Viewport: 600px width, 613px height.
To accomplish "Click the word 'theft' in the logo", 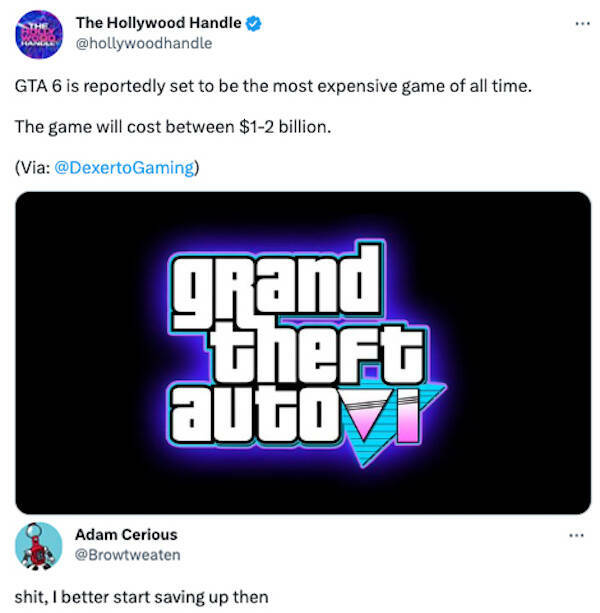I will (x=317, y=352).
